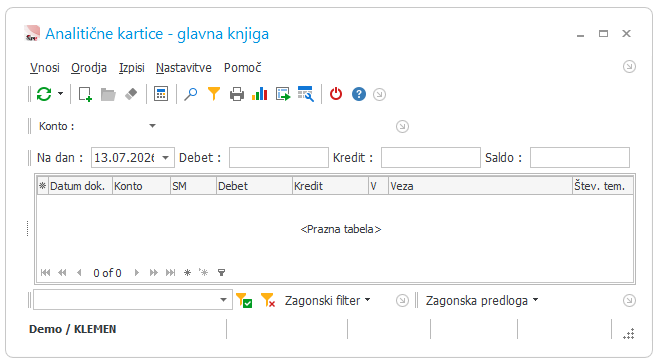Open the calculator icon

(x=161, y=94)
